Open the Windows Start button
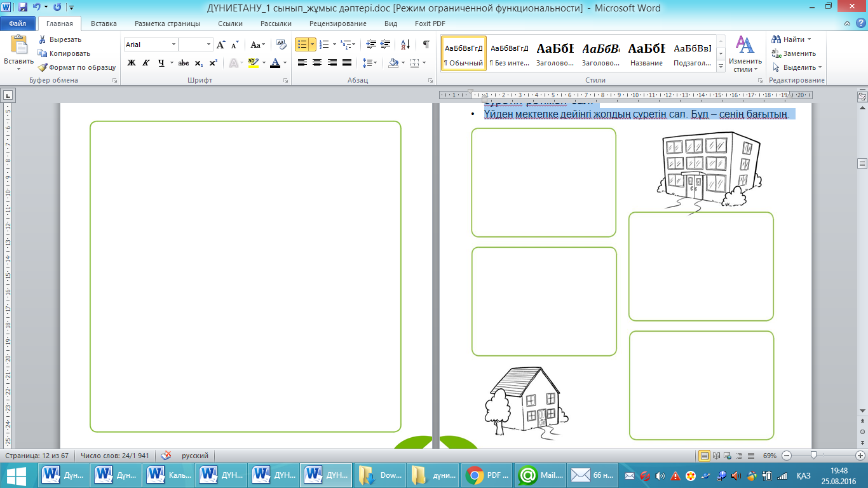 tap(17, 475)
